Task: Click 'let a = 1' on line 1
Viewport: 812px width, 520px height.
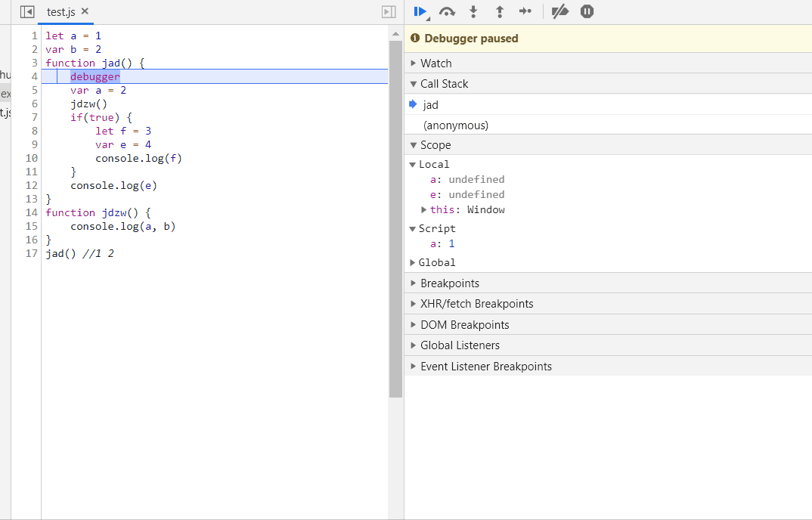Action: click(x=73, y=36)
